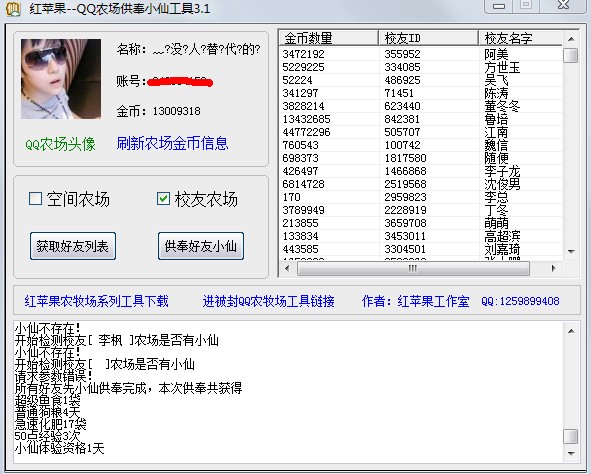Image resolution: width=591 pixels, height=474 pixels.
Task: Click friend list horizontal scroll-left arrow
Action: point(288,268)
